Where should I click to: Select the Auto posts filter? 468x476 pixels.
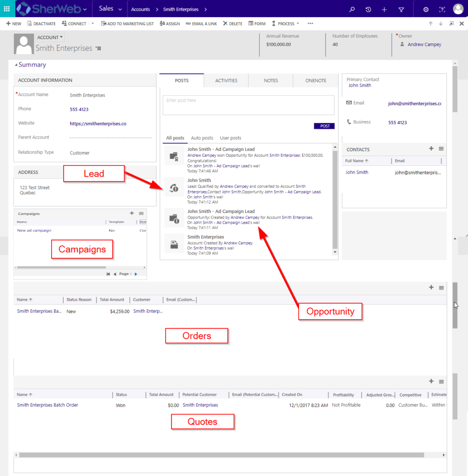point(202,138)
